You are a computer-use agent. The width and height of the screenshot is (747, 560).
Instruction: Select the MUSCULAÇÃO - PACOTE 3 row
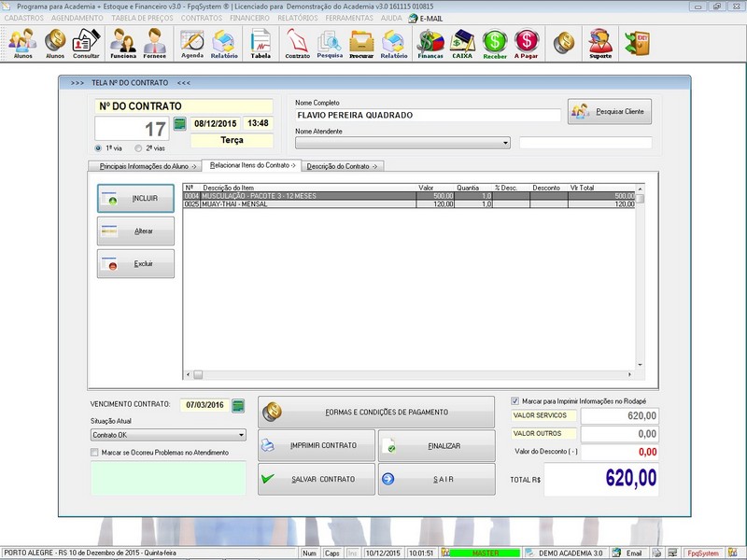tap(409, 196)
